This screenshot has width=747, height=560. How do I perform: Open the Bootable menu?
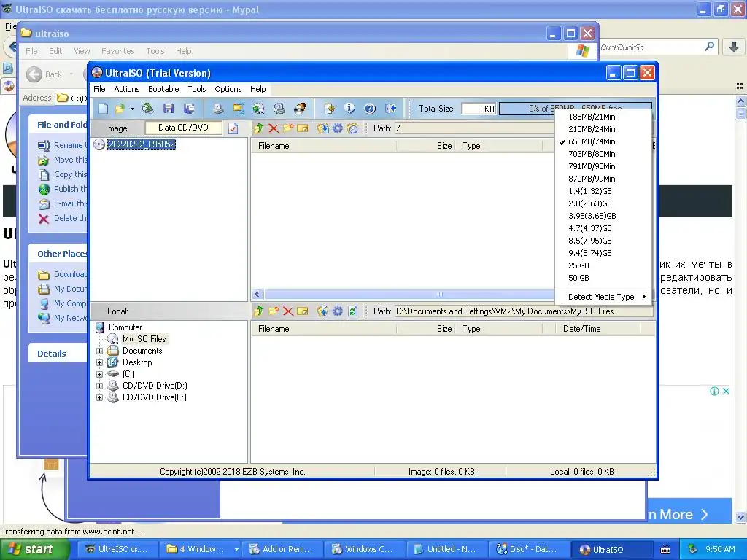click(163, 89)
